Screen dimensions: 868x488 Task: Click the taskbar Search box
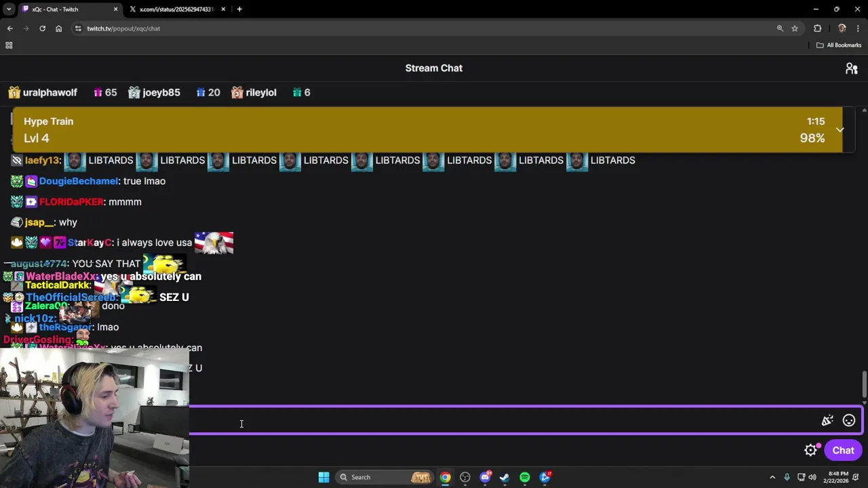coord(384,477)
